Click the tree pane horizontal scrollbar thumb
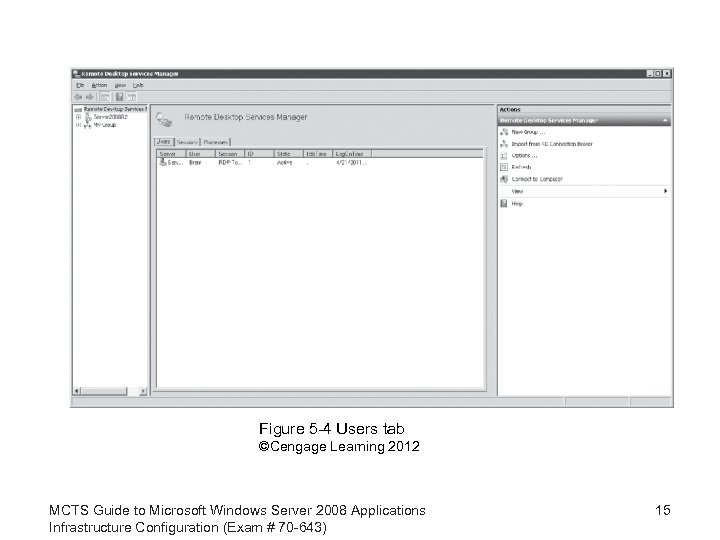The width and height of the screenshot is (720, 540). pos(104,391)
